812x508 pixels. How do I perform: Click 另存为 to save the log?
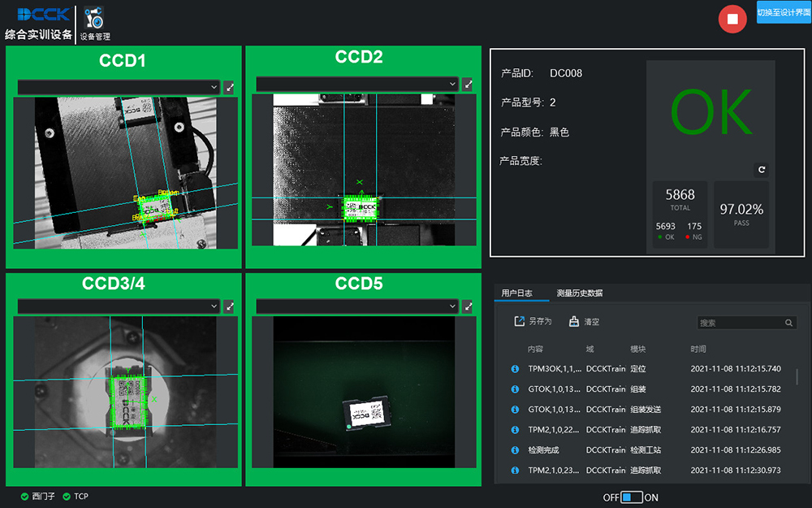[533, 322]
